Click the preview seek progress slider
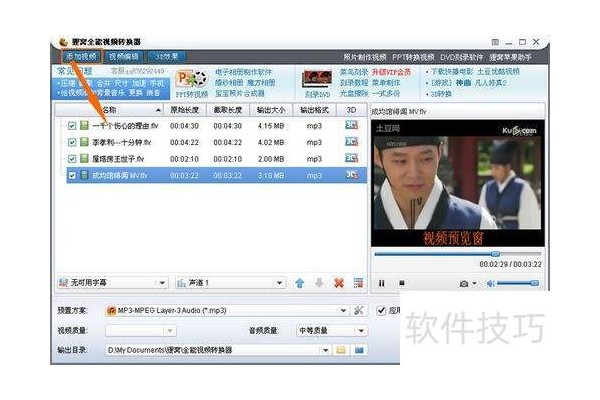 (458, 254)
